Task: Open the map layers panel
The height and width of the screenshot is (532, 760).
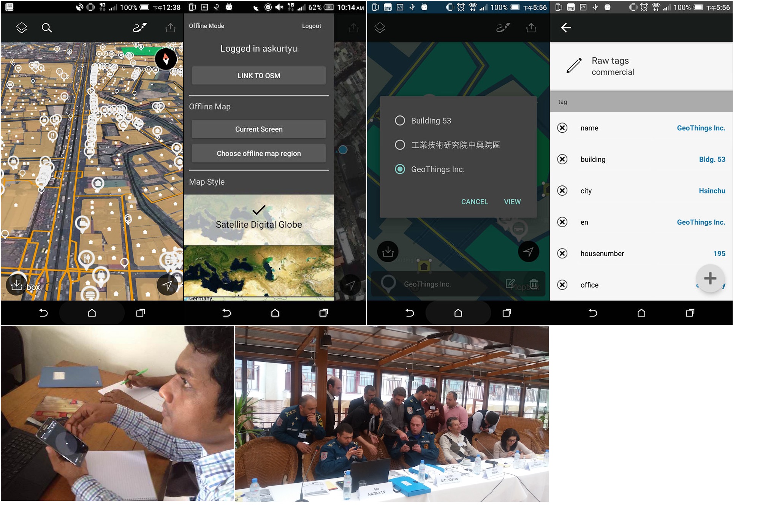Action: 22,27
